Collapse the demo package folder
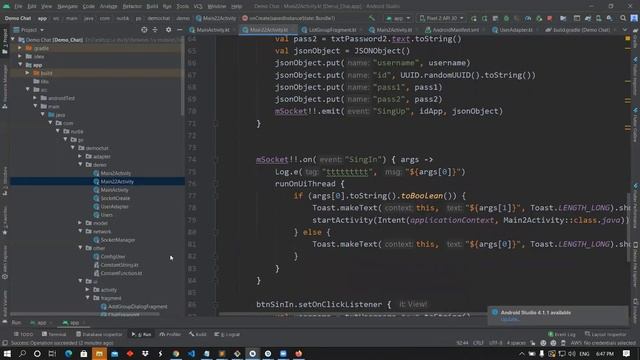The height and width of the screenshot is (360, 640). coord(80,164)
